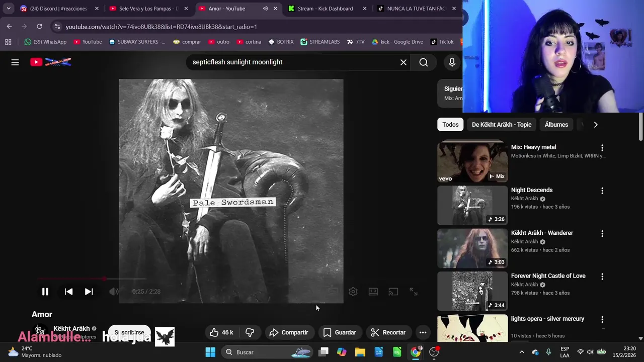Start voice search with the microphone

pos(452,62)
